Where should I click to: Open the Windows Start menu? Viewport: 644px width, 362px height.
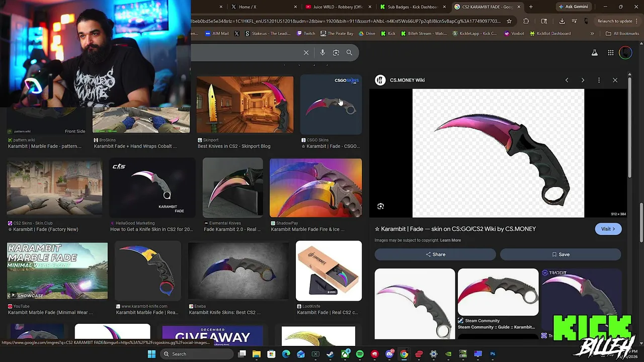click(151, 354)
